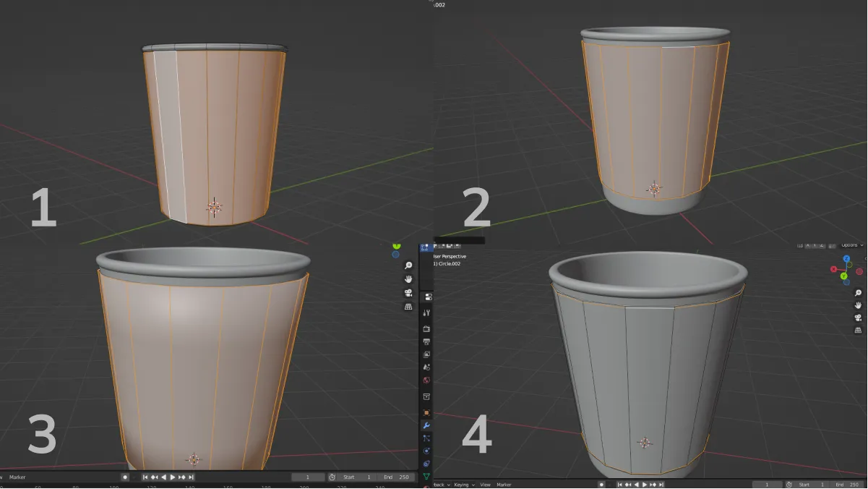Viewport: 868px width, 489px height.
Task: Open the Modifier properties wrench tab
Action: coord(426,425)
